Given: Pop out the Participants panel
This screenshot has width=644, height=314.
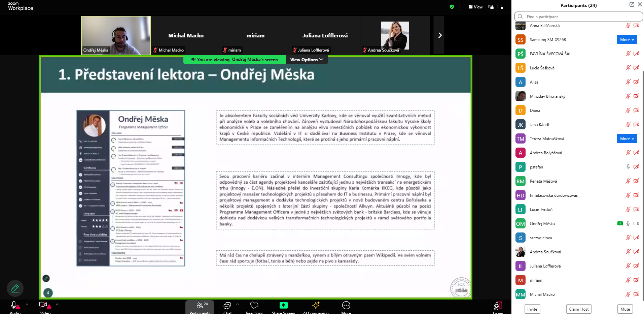Looking at the screenshot, I should click(x=632, y=4).
